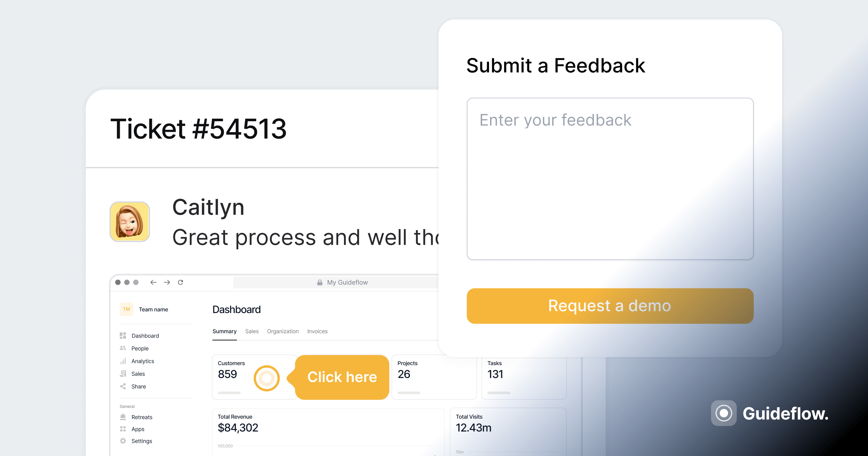
Task: Click the browser back arrow
Action: click(153, 283)
